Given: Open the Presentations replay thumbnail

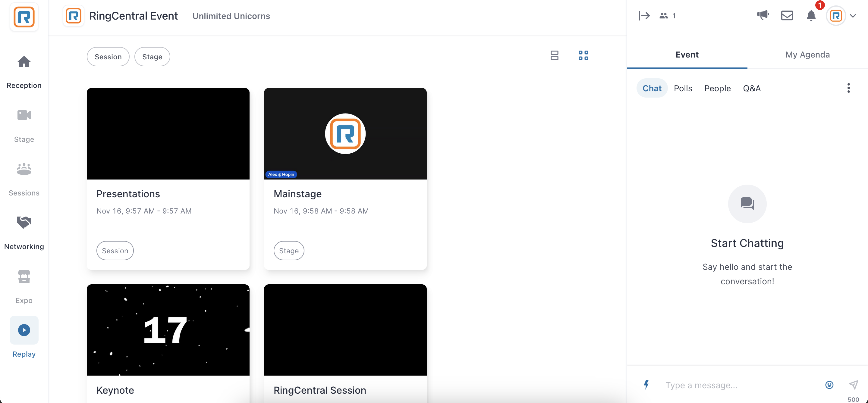Looking at the screenshot, I should pos(168,134).
